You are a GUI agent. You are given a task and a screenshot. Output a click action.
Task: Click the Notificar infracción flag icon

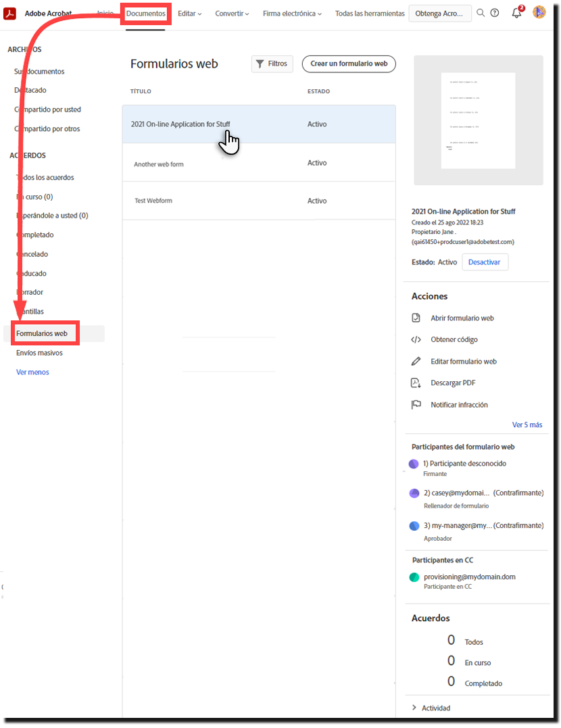[416, 404]
